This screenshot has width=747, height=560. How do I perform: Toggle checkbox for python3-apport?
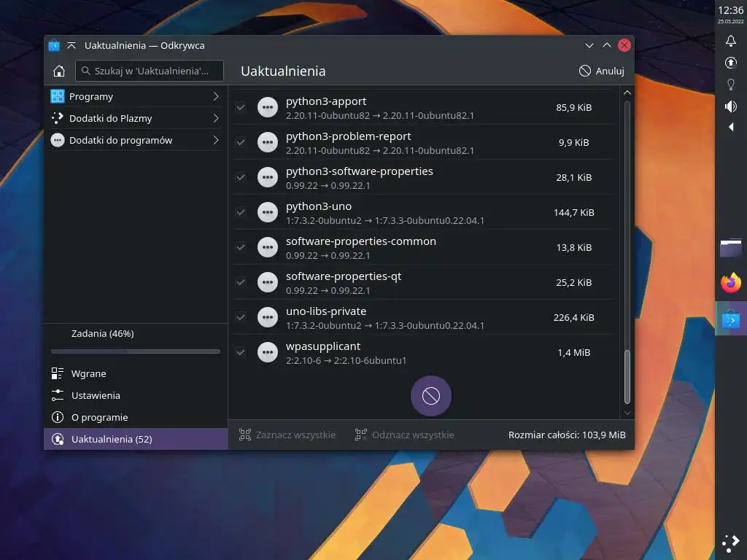(241, 107)
